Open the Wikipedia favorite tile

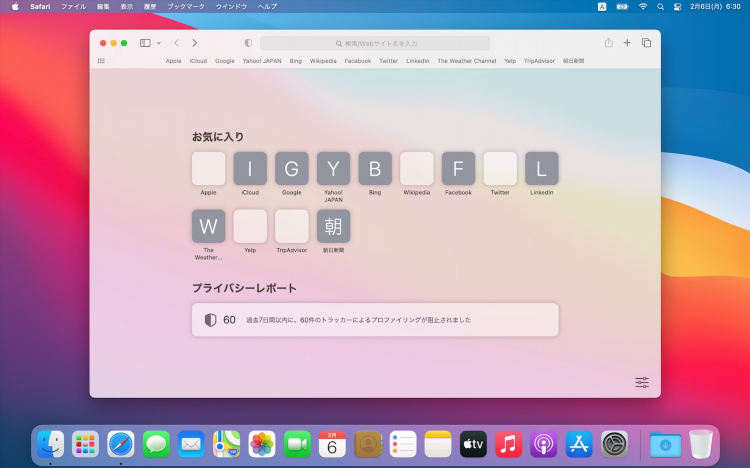click(x=417, y=168)
